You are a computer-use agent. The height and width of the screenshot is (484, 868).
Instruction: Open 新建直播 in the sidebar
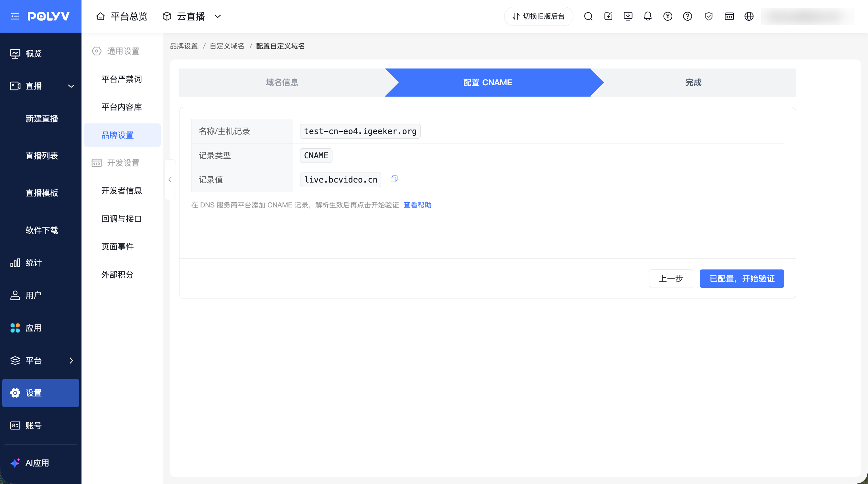[42, 119]
